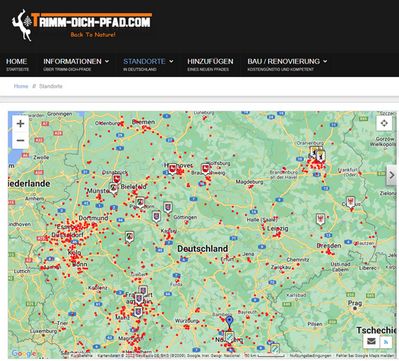399x361 pixels.
Task: Expand the Informationen menu arrow
Action: click(107, 61)
